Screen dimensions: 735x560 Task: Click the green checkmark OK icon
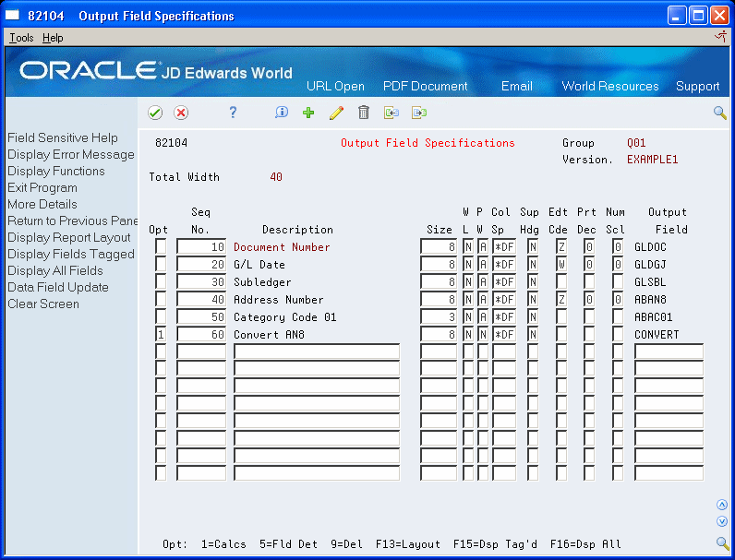[x=155, y=113]
